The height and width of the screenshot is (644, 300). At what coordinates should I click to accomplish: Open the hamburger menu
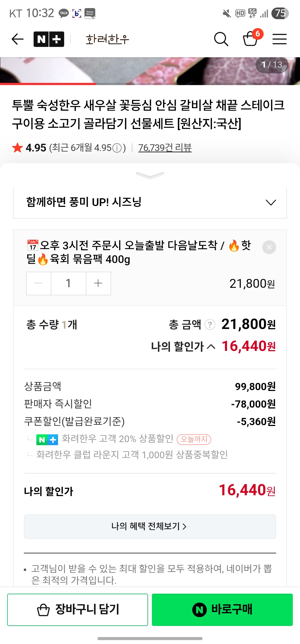[x=279, y=39]
